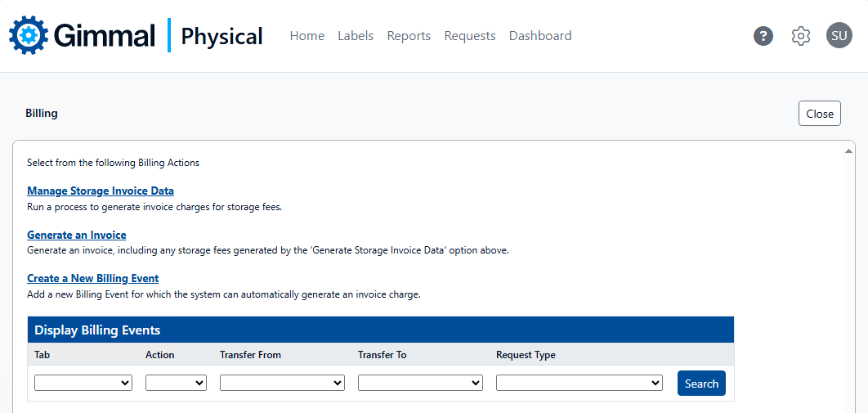The image size is (868, 413).
Task: Click the Gimmal gear logo icon
Action: pos(29,35)
